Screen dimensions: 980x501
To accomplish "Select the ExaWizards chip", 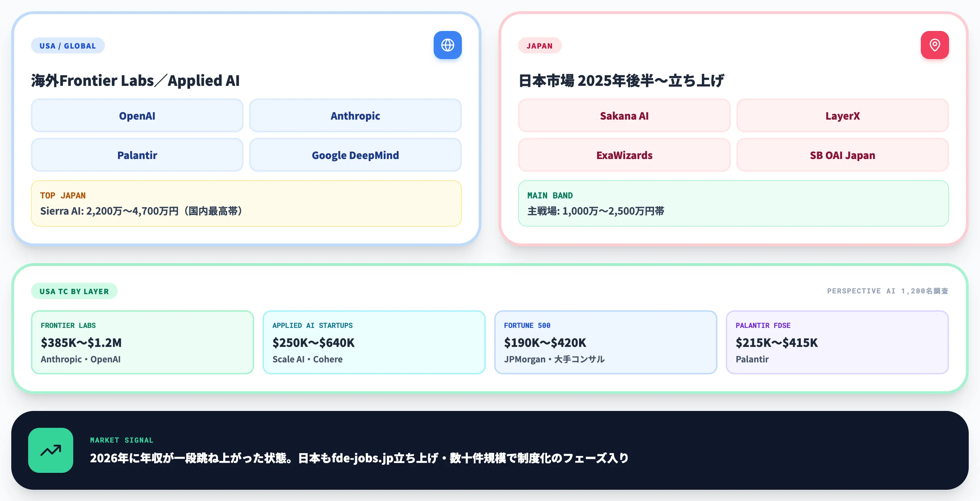I will click(x=624, y=155).
